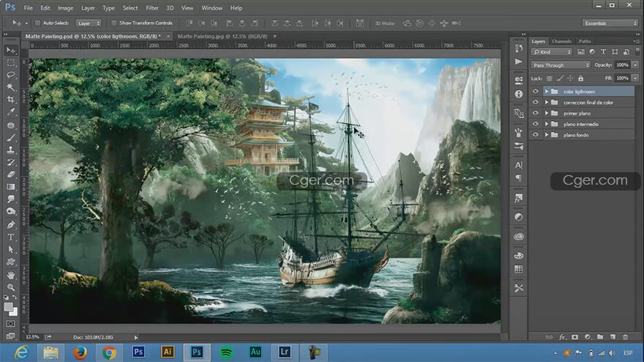This screenshot has height=362, width=644.
Task: Toggle Quick Mask mode
Action: 11,324
